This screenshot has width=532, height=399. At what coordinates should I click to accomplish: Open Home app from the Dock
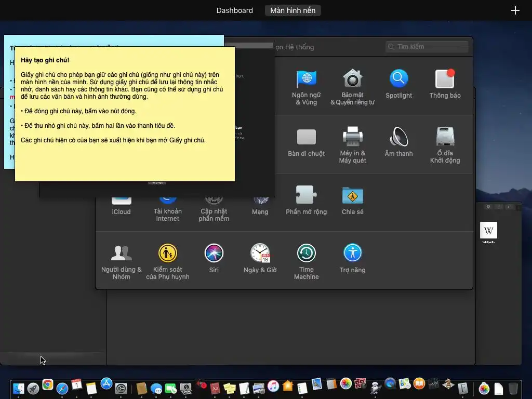288,386
